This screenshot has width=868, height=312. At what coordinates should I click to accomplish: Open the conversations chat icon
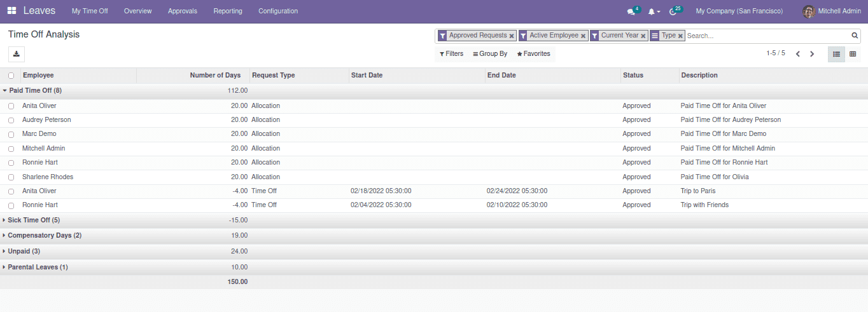[x=631, y=11]
